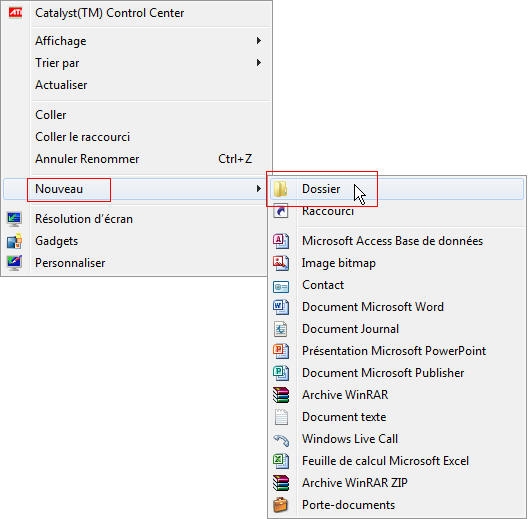This screenshot has height=519, width=528.
Task: Click the Gadgets icon
Action: 14,241
